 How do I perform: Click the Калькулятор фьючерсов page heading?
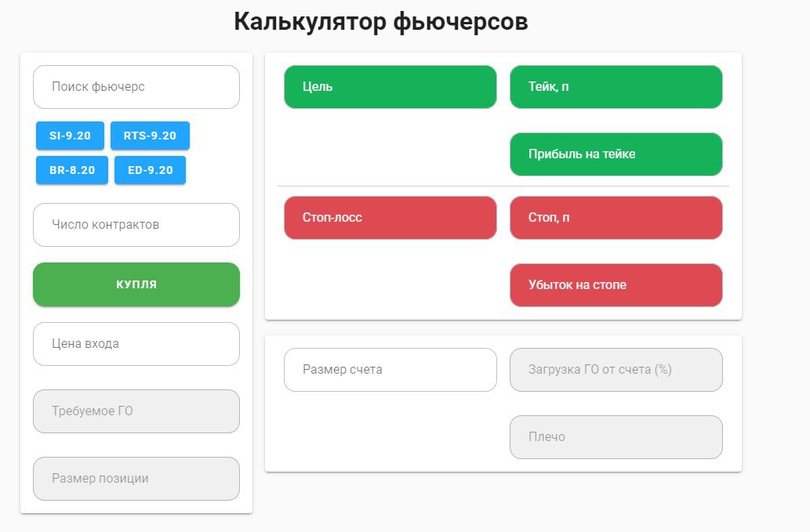pos(380,22)
